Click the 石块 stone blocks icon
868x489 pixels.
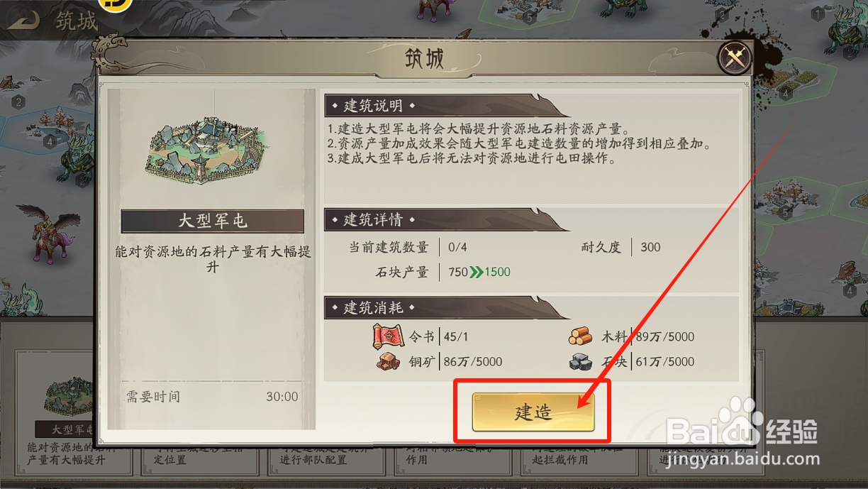coord(580,362)
